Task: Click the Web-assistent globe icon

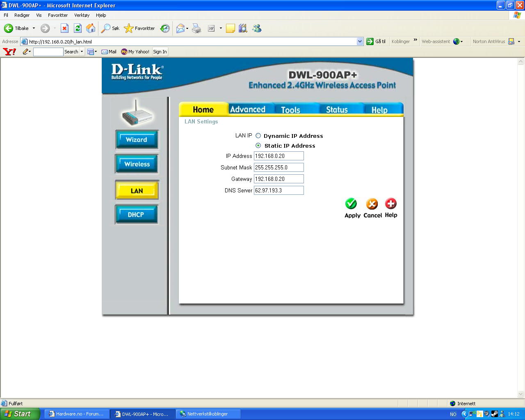Action: [456, 41]
